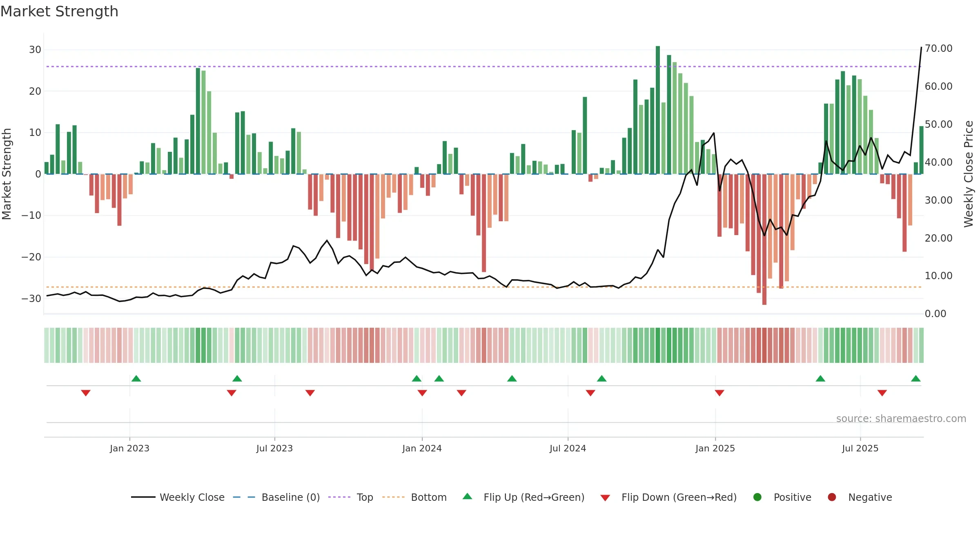980x551 pixels.
Task: Click the vertical Market Strength axis title
Action: click(7, 174)
